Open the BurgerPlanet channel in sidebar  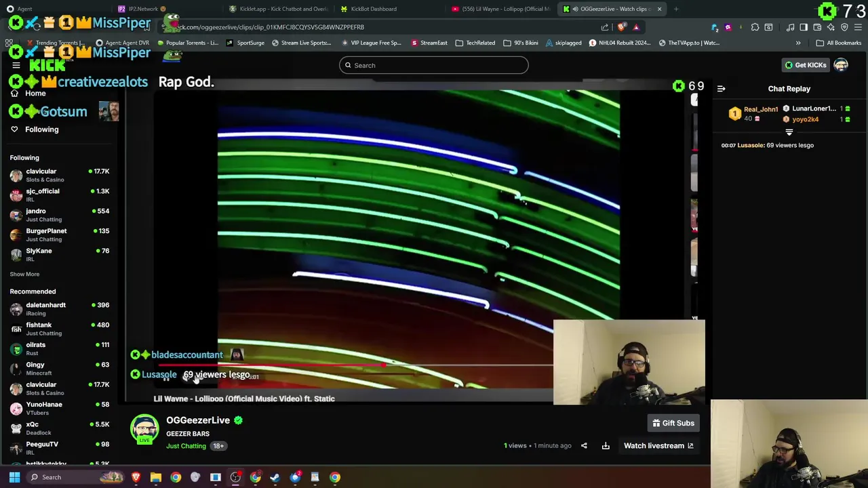60,235
